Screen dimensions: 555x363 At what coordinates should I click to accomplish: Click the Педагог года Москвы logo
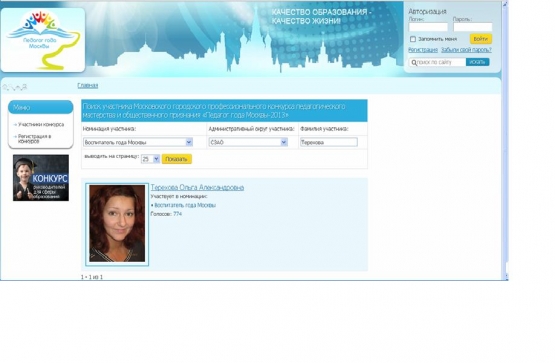[x=43, y=40]
